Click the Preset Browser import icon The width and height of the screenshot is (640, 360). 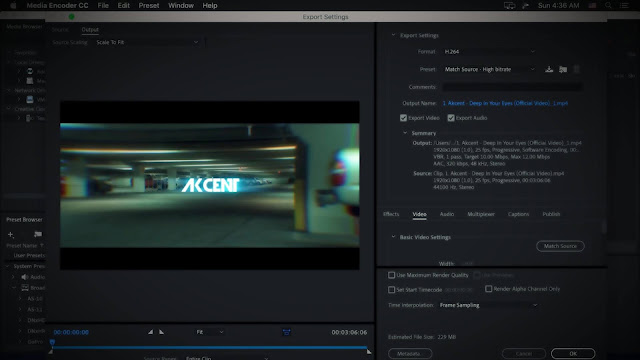pyautogui.click(x=38, y=234)
